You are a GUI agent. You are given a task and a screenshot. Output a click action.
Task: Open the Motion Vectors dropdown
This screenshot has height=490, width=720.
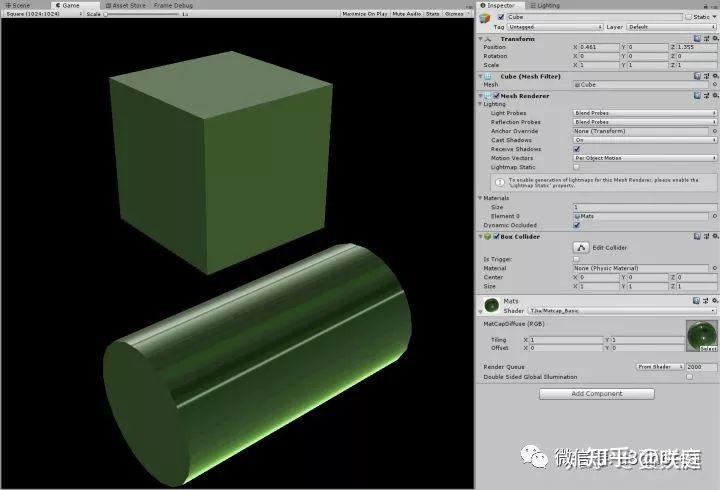point(645,158)
